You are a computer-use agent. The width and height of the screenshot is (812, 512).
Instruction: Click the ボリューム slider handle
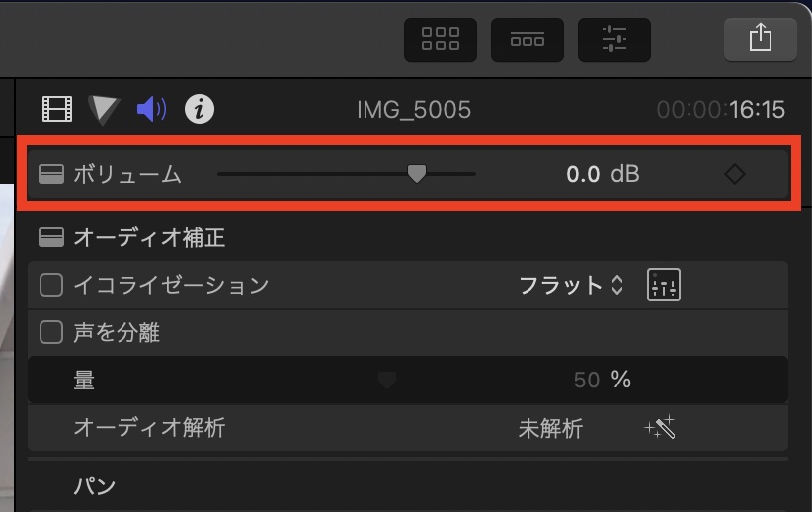click(417, 174)
